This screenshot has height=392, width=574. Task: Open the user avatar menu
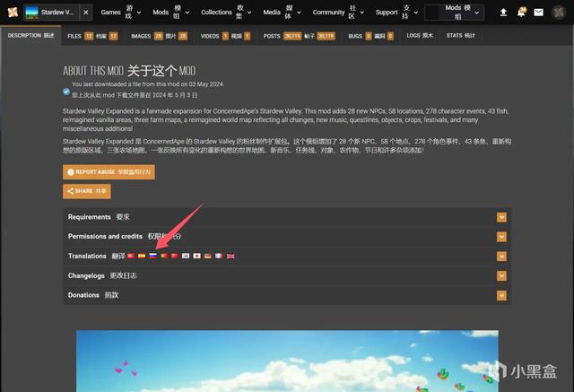(x=559, y=13)
